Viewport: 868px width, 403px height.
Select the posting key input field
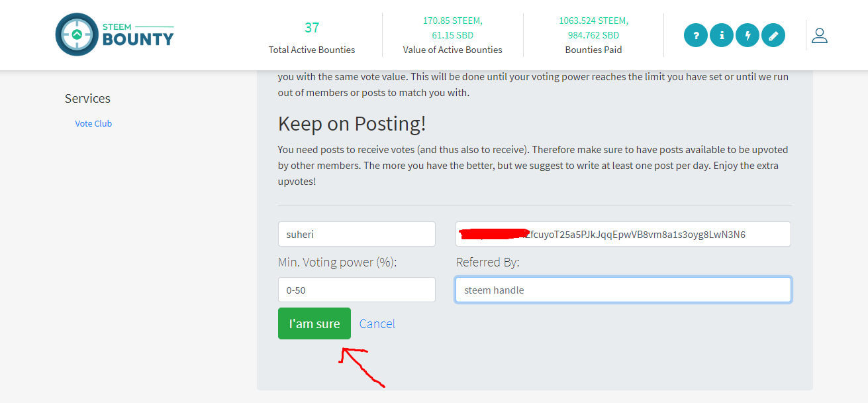pyautogui.click(x=623, y=234)
